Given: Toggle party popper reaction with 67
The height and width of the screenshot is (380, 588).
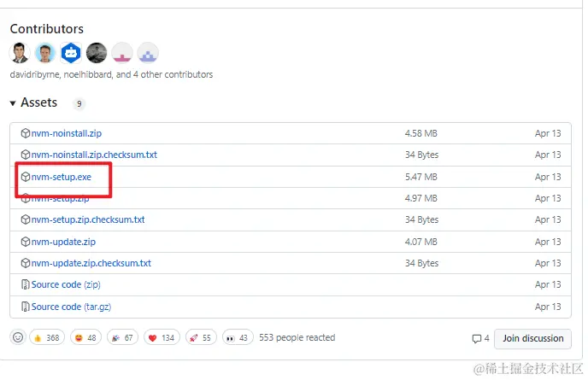Looking at the screenshot, I should point(122,338).
